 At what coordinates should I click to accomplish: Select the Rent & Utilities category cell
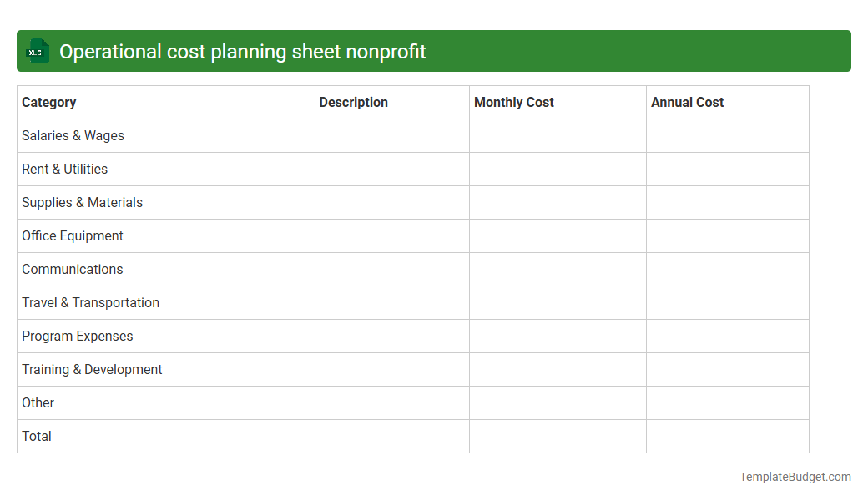click(x=64, y=169)
